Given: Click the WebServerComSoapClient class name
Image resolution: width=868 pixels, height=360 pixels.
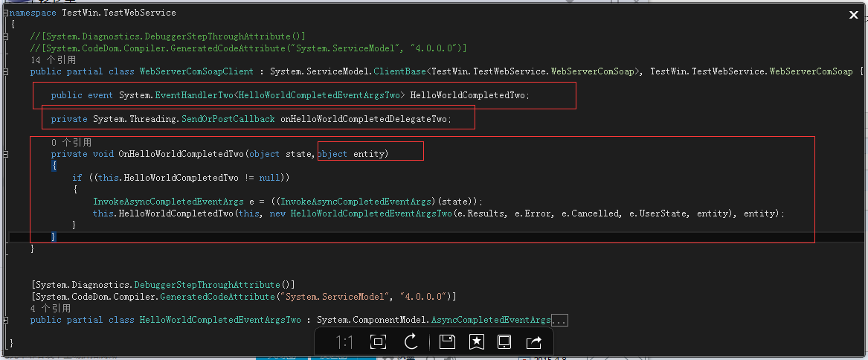Looking at the screenshot, I should [196, 71].
